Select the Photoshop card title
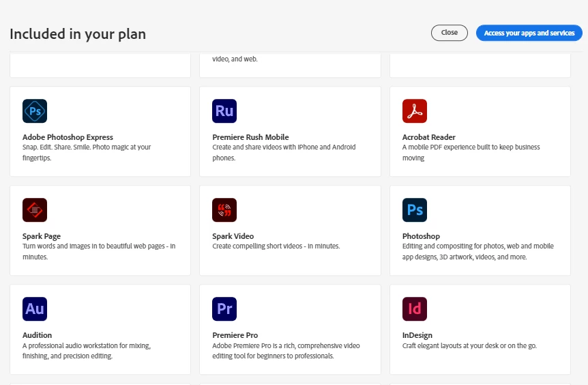This screenshot has width=588, height=385. [x=421, y=236]
